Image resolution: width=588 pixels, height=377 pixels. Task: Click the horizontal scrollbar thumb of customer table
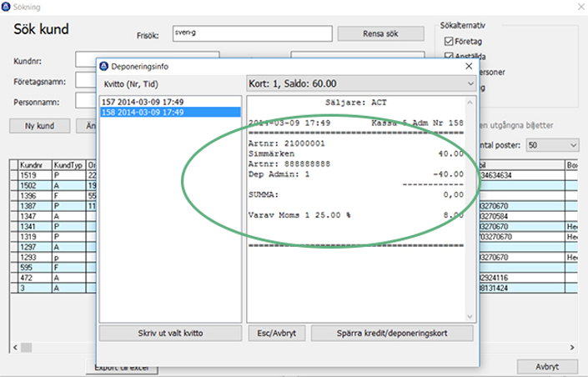(26, 347)
